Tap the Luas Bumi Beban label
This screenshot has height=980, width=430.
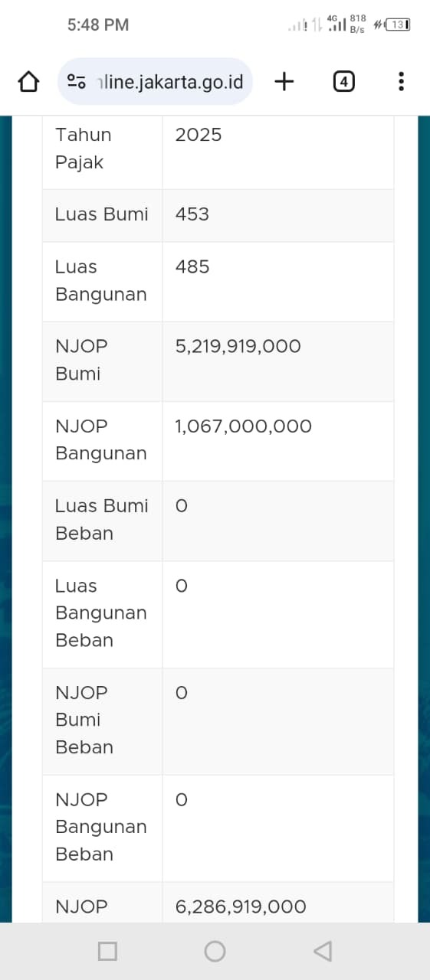click(x=102, y=520)
